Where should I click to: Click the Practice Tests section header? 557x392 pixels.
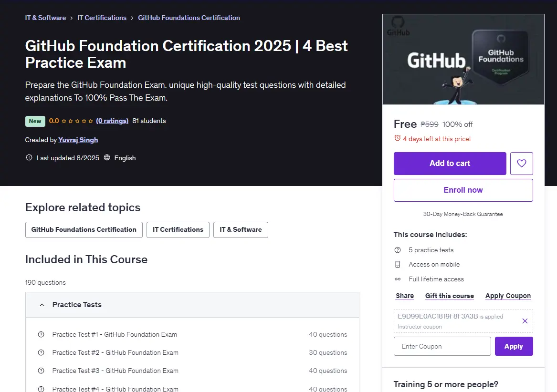[x=192, y=305]
